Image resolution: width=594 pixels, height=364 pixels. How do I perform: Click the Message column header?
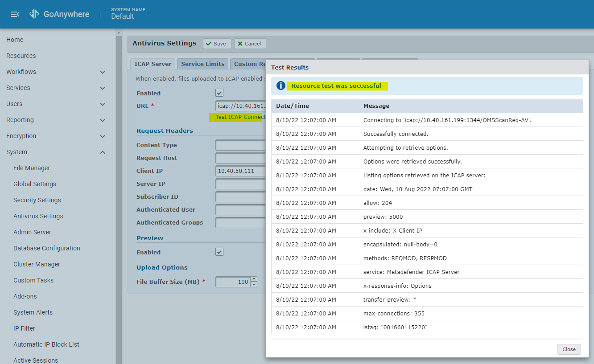pyautogui.click(x=376, y=106)
